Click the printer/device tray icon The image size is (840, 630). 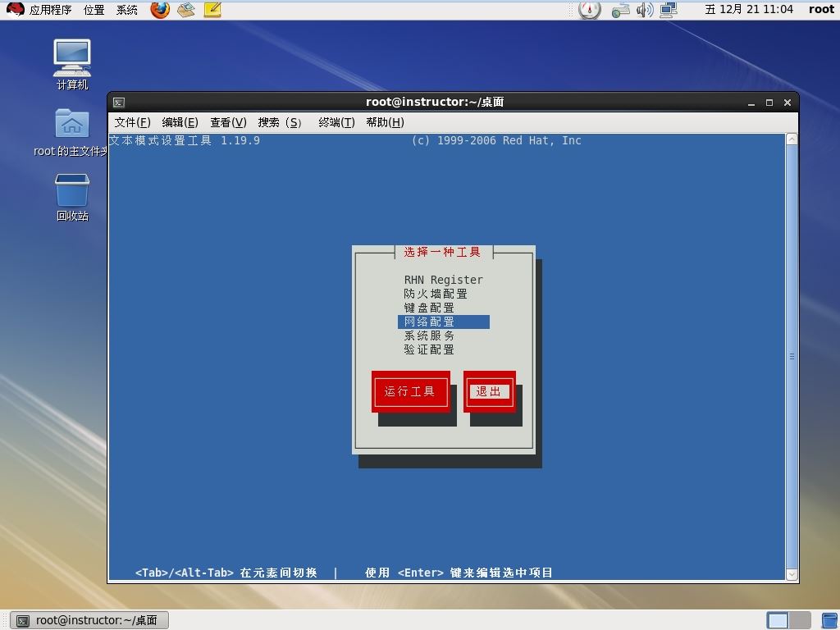click(620, 10)
